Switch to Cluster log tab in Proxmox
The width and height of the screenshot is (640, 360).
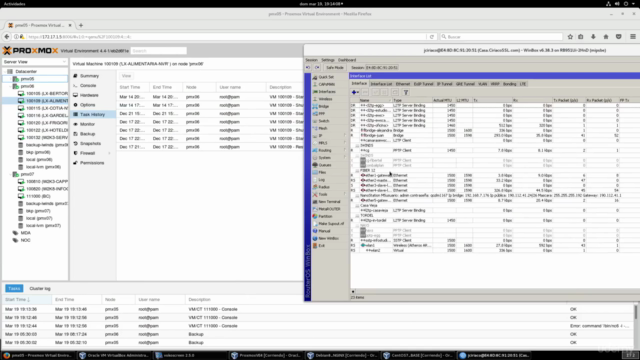point(40,289)
